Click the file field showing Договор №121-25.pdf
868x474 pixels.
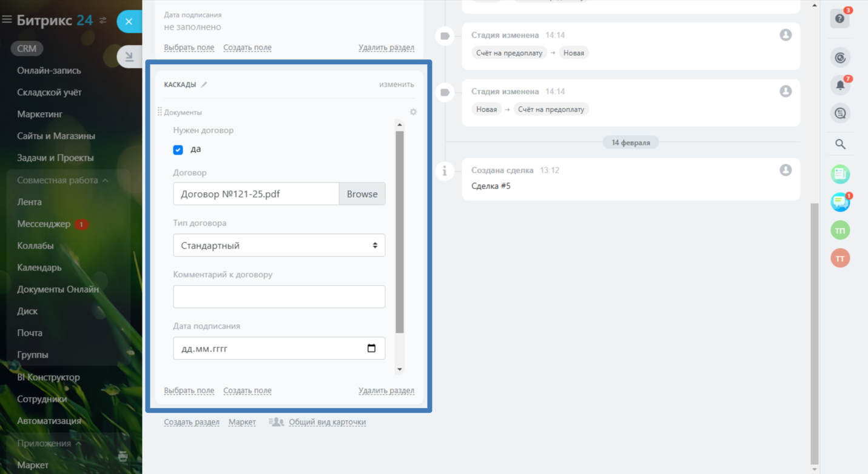tap(256, 194)
